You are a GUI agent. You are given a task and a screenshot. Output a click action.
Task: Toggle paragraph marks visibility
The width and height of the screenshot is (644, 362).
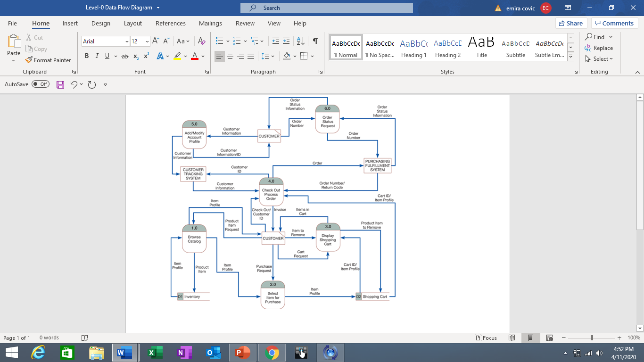point(315,41)
